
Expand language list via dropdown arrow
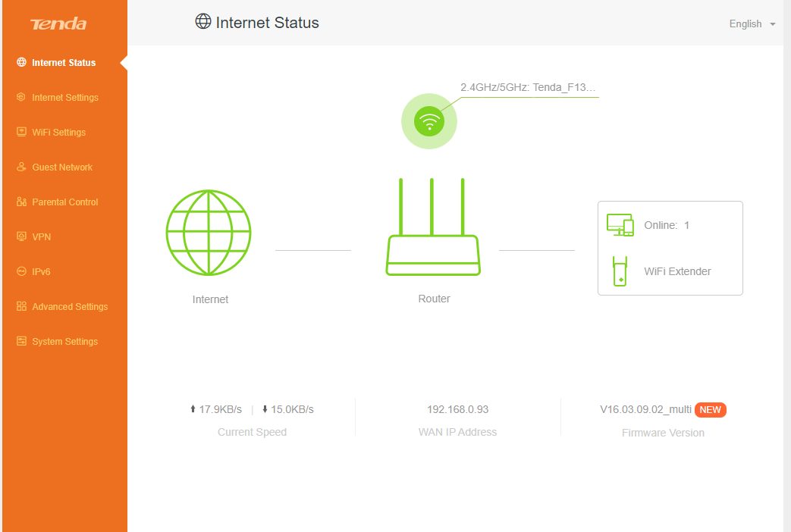tap(772, 24)
